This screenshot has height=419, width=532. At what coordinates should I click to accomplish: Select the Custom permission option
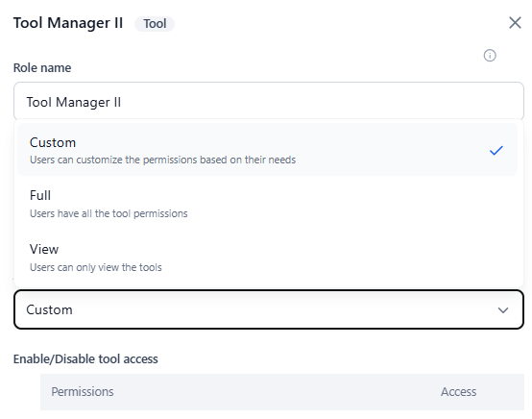tap(267, 150)
